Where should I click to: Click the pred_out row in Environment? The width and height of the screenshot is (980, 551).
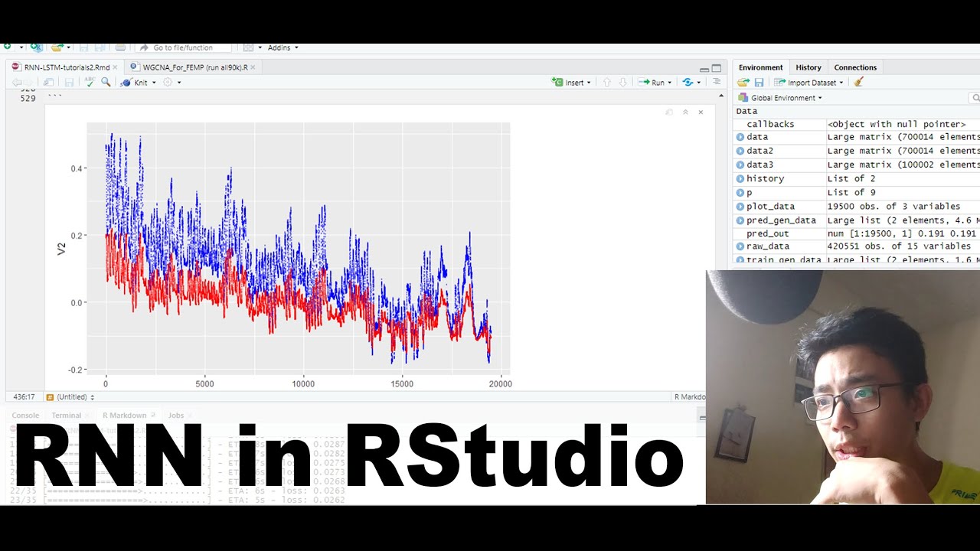pyautogui.click(x=856, y=233)
